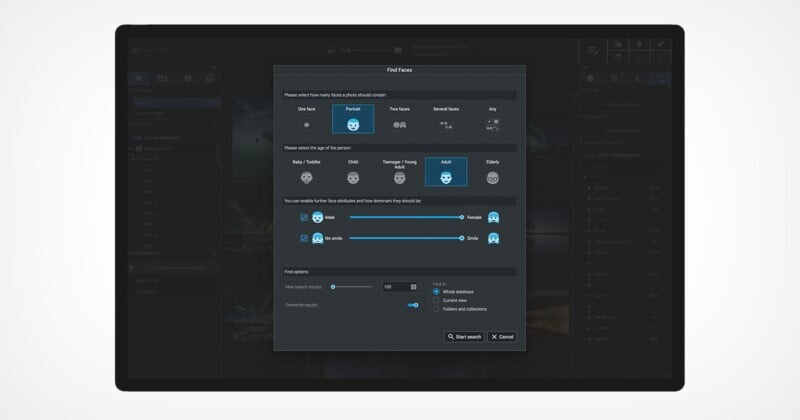Click the Male to Female slider track
800x420 pixels.
coord(405,217)
